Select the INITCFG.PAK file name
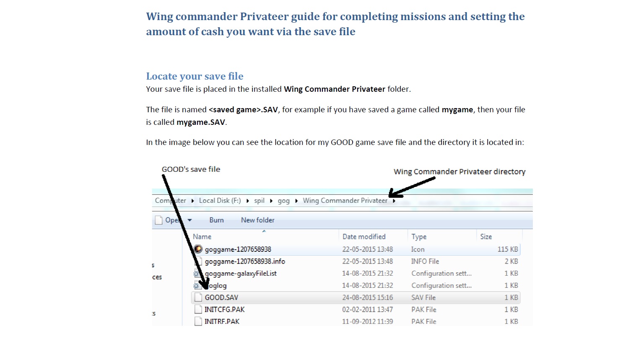This screenshot has width=644, height=362. pyautogui.click(x=224, y=310)
